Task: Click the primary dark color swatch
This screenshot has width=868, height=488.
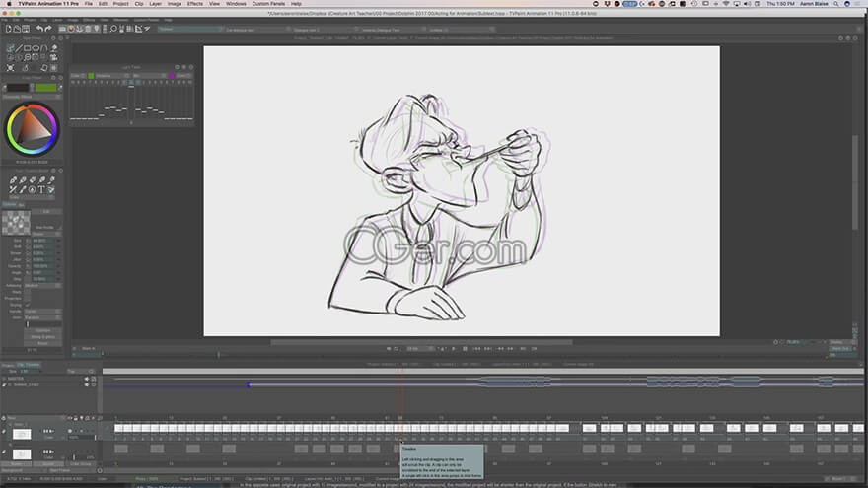Action: 17,88
